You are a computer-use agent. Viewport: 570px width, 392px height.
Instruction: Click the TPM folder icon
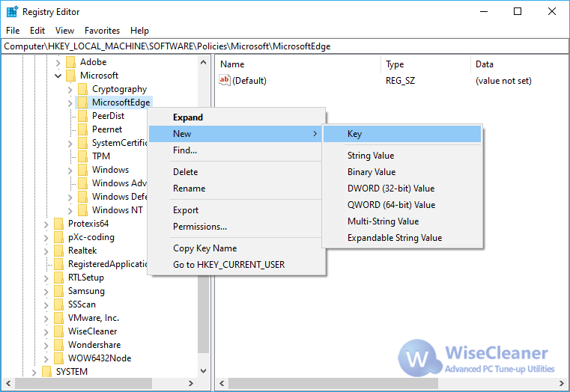pyautogui.click(x=82, y=156)
